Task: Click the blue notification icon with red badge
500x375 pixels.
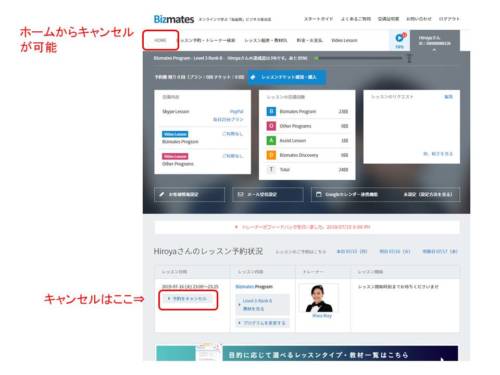Action: click(399, 38)
